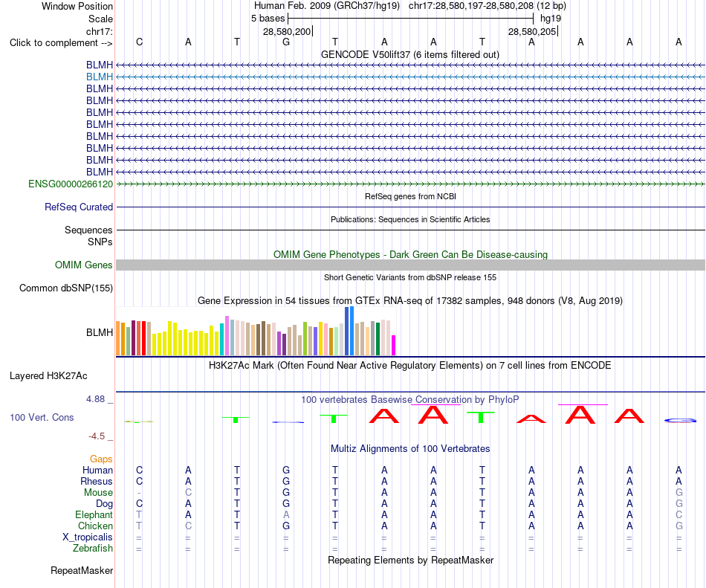Click the 'chr17:28,580,197-28,580,208 (12 bp)' position text
The image size is (706, 588).
[488, 6]
